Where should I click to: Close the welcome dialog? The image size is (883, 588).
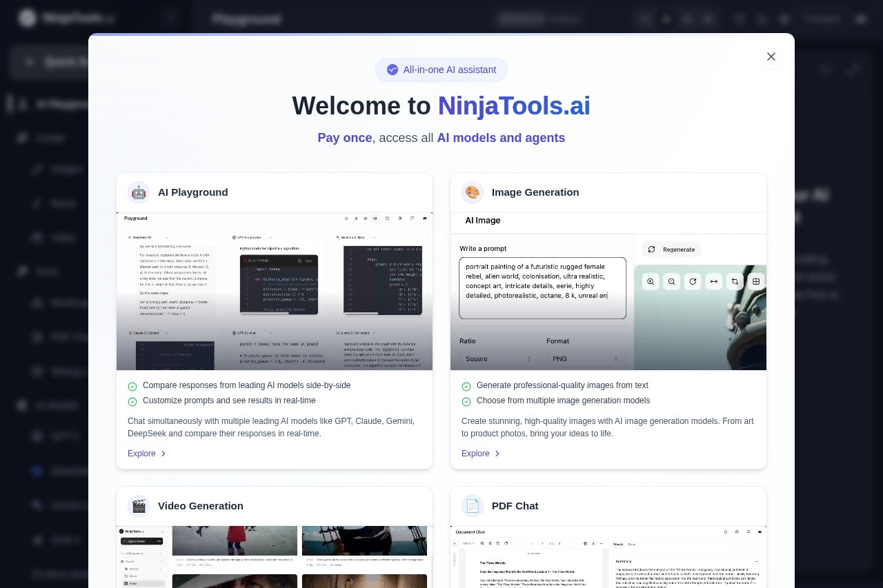tap(771, 57)
